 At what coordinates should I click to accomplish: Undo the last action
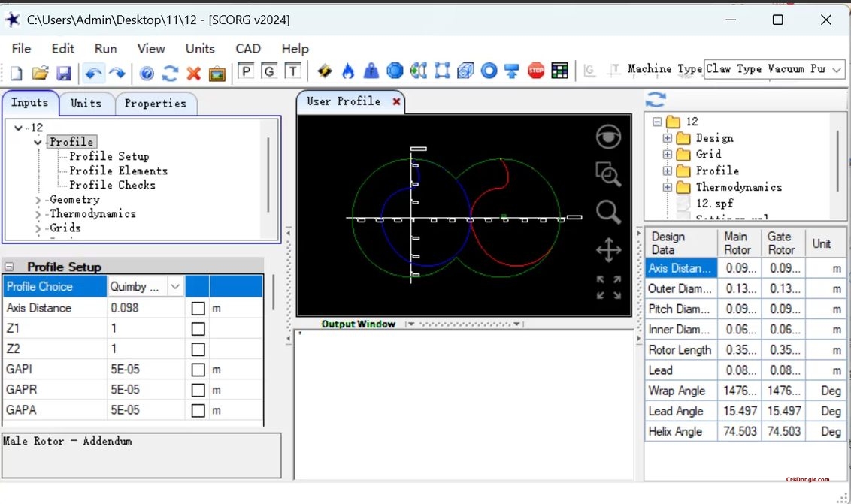pyautogui.click(x=94, y=72)
